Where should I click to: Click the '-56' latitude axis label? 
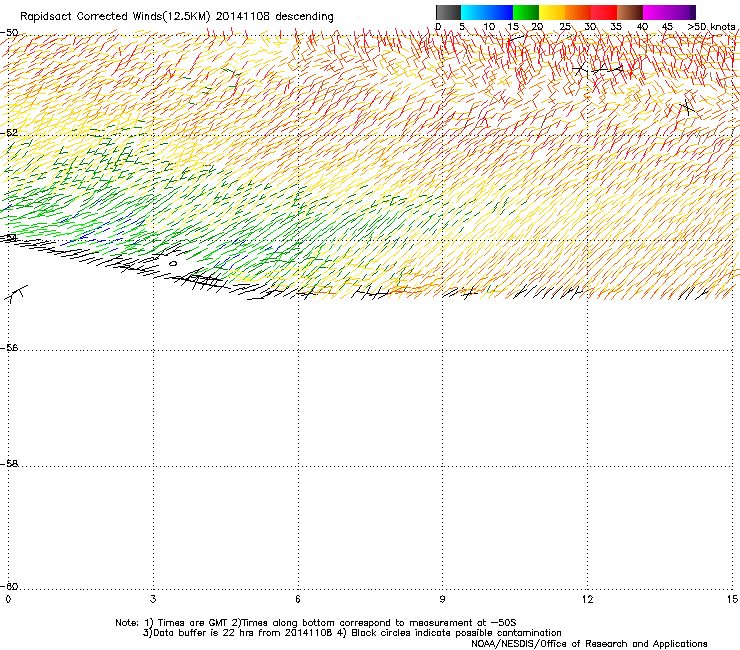click(x=10, y=347)
